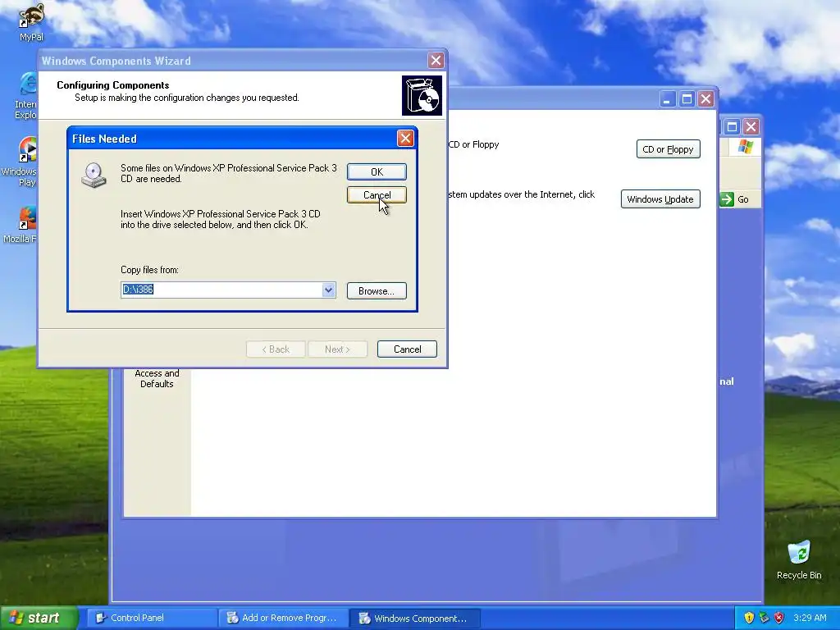Open the Start menu
This screenshot has height=630, width=840.
click(x=39, y=618)
